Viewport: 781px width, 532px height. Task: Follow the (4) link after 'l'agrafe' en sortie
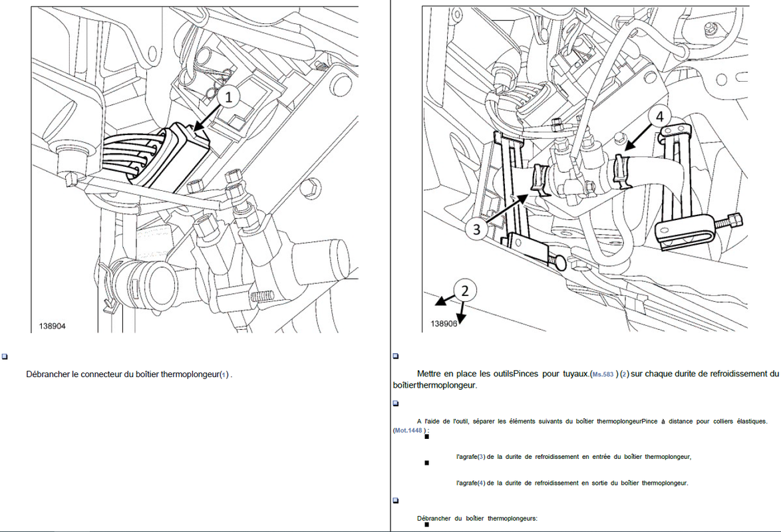click(481, 483)
